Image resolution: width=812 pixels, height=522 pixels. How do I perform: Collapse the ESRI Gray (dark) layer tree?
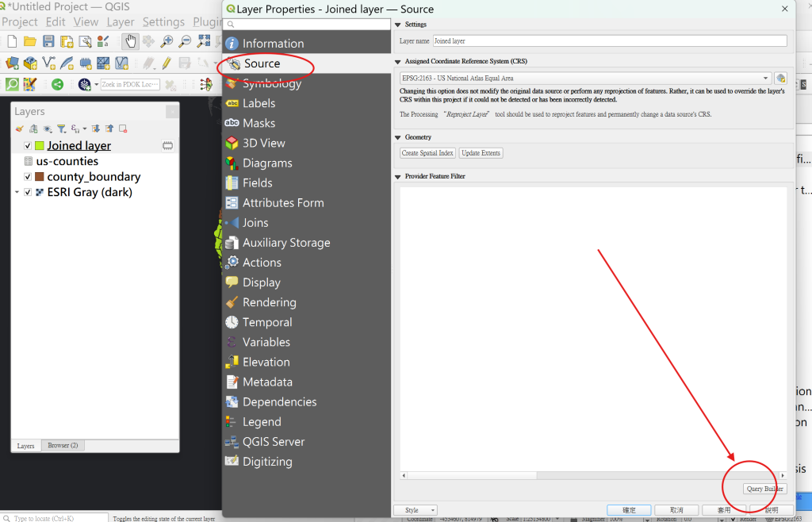[x=17, y=192]
